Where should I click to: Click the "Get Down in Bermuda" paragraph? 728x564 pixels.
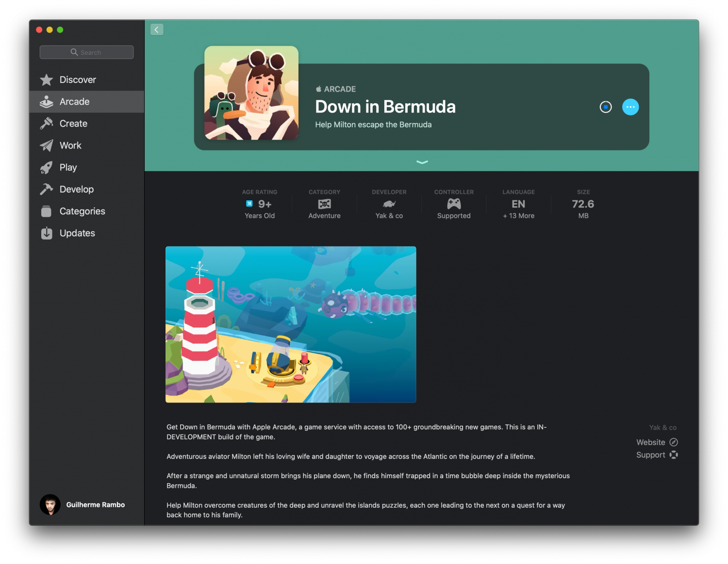(357, 432)
